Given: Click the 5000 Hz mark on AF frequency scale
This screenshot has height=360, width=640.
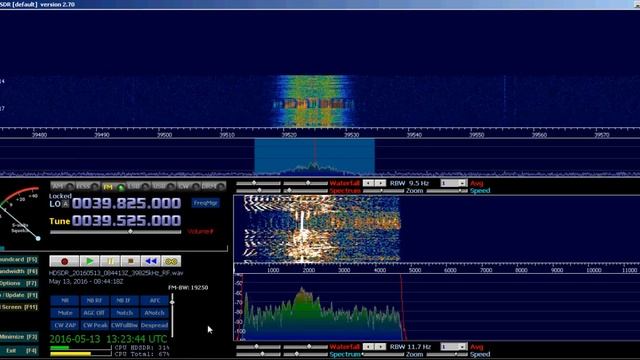Looking at the screenshot, I should click(415, 270).
